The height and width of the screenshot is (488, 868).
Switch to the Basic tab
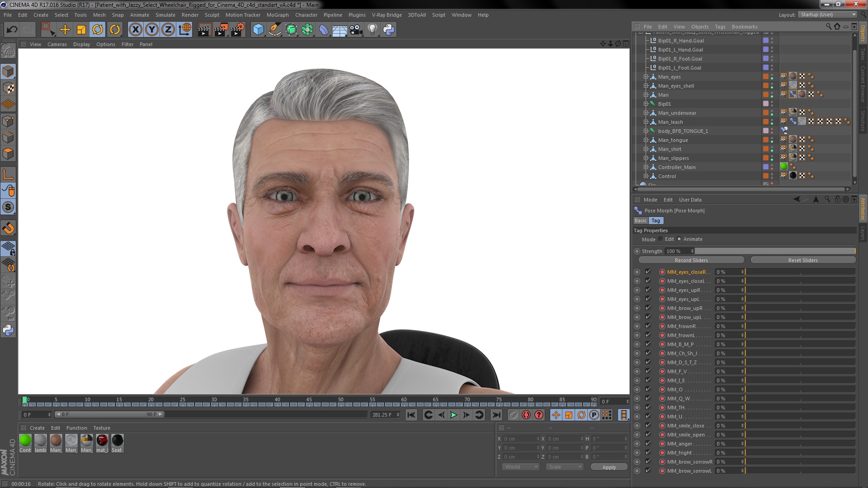pos(641,221)
